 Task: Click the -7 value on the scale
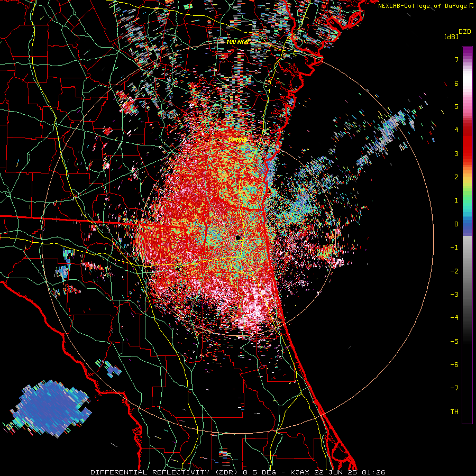[x=454, y=388]
